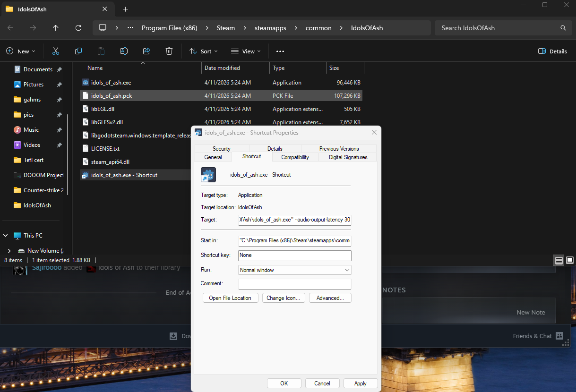The image size is (576, 392).
Task: Click the Delete trash can icon
Action: click(169, 51)
